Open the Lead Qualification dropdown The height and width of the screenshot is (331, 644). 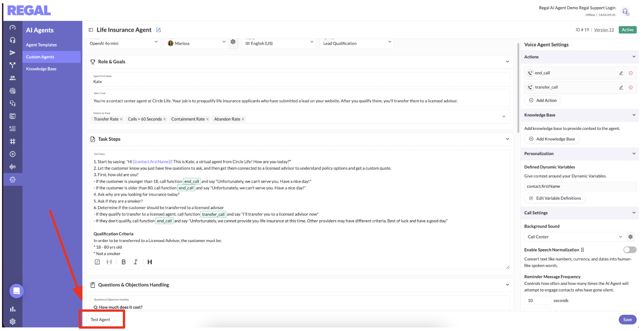pyautogui.click(x=357, y=43)
